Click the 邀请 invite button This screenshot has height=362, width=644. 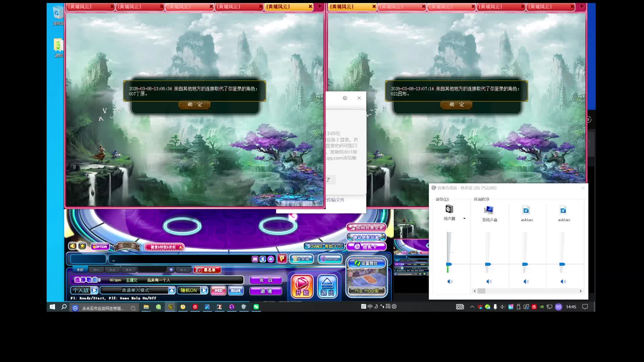(266, 291)
